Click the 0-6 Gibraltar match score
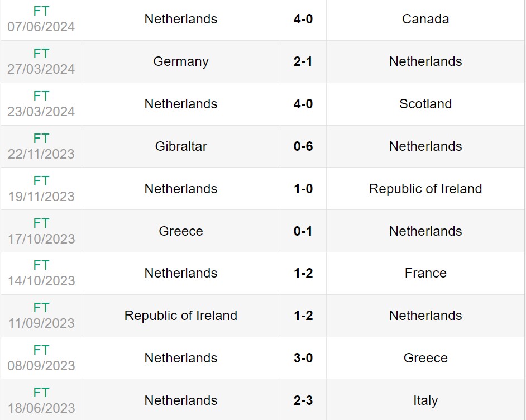This screenshot has width=526, height=420. coord(303,146)
